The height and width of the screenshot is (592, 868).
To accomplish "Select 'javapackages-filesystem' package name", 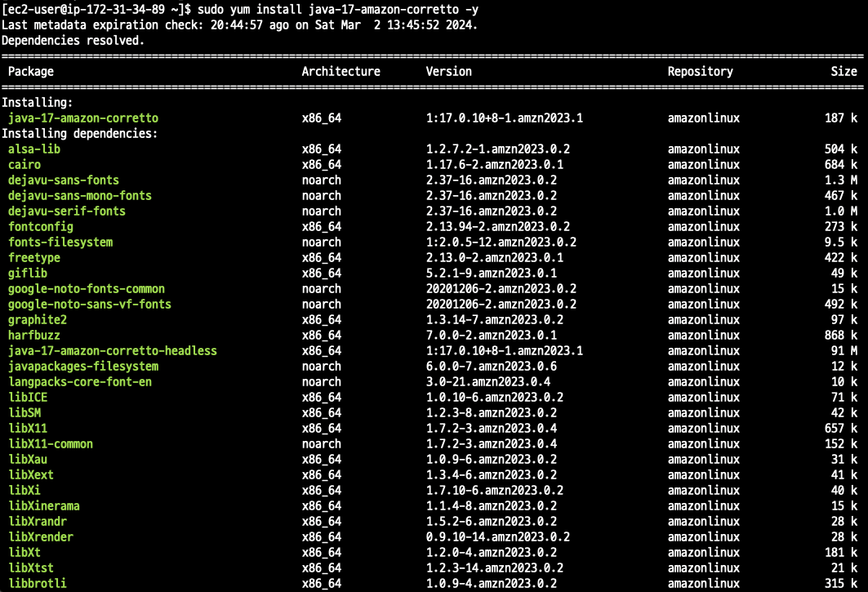I will 83,366.
